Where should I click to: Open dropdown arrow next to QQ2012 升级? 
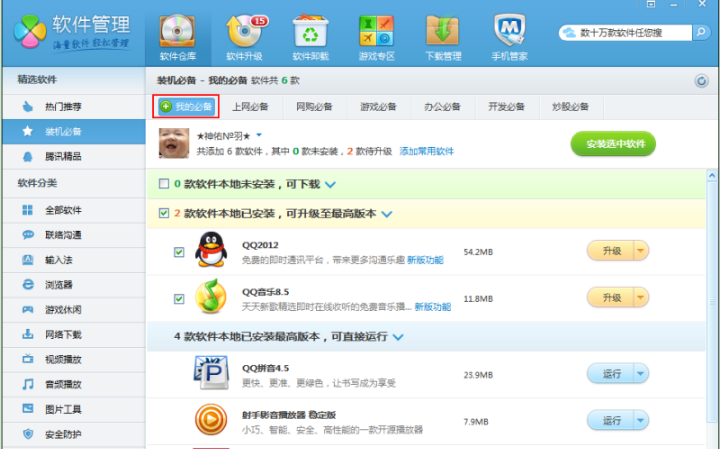tap(641, 251)
